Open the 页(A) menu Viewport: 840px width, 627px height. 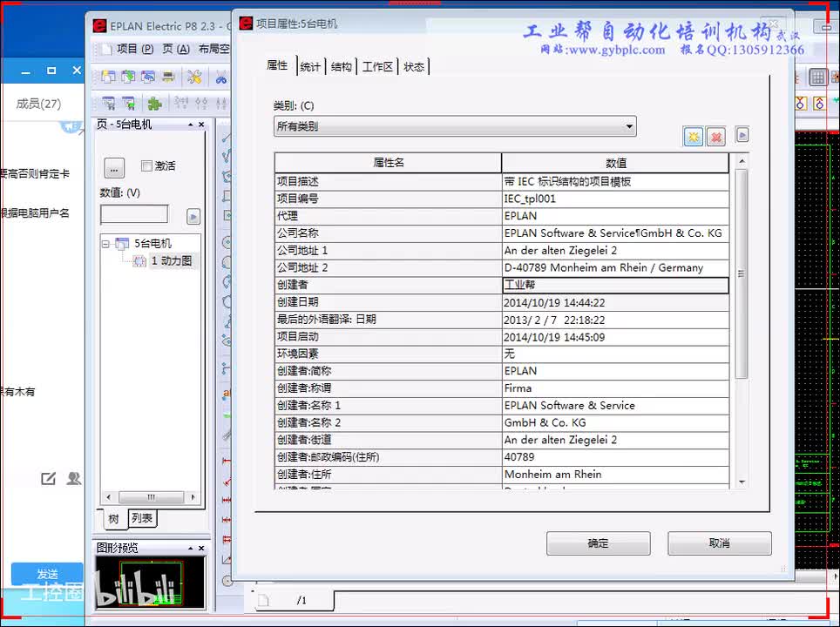(176, 49)
